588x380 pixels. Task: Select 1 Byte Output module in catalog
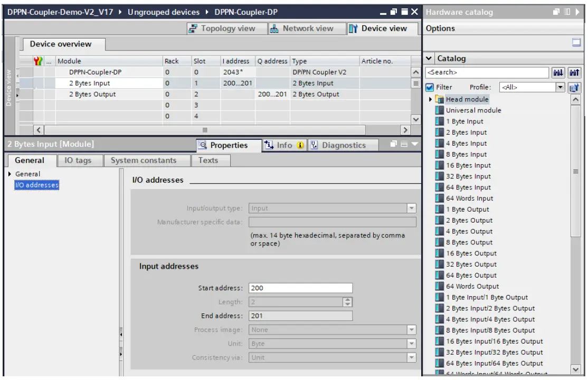(x=467, y=210)
